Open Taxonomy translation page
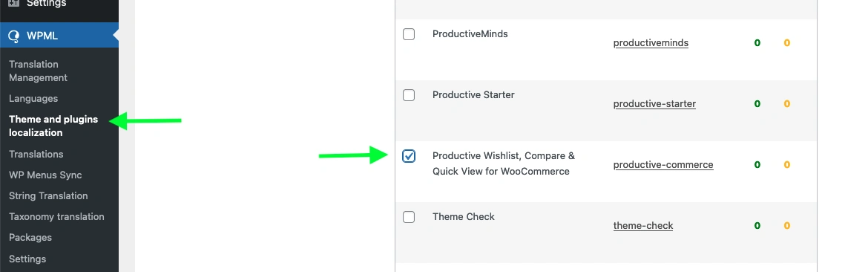 [56, 216]
